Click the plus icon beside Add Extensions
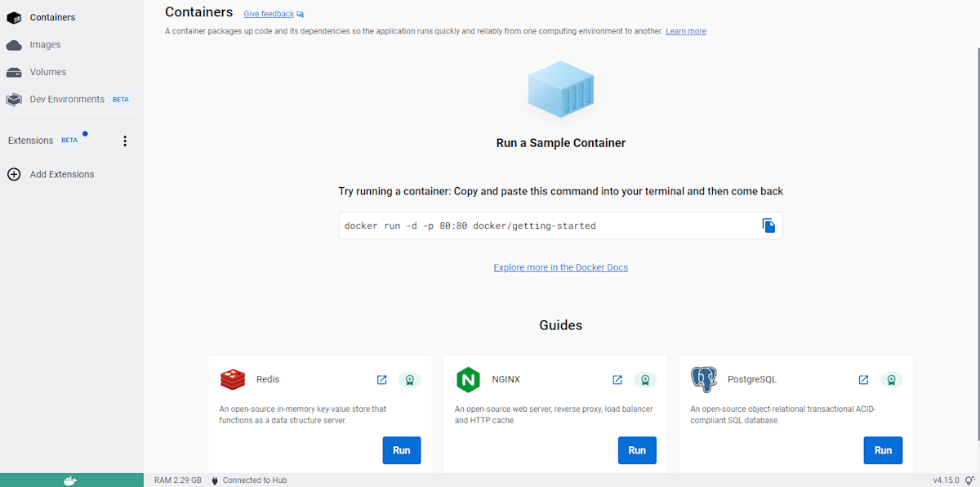The image size is (980, 487). 14,174
